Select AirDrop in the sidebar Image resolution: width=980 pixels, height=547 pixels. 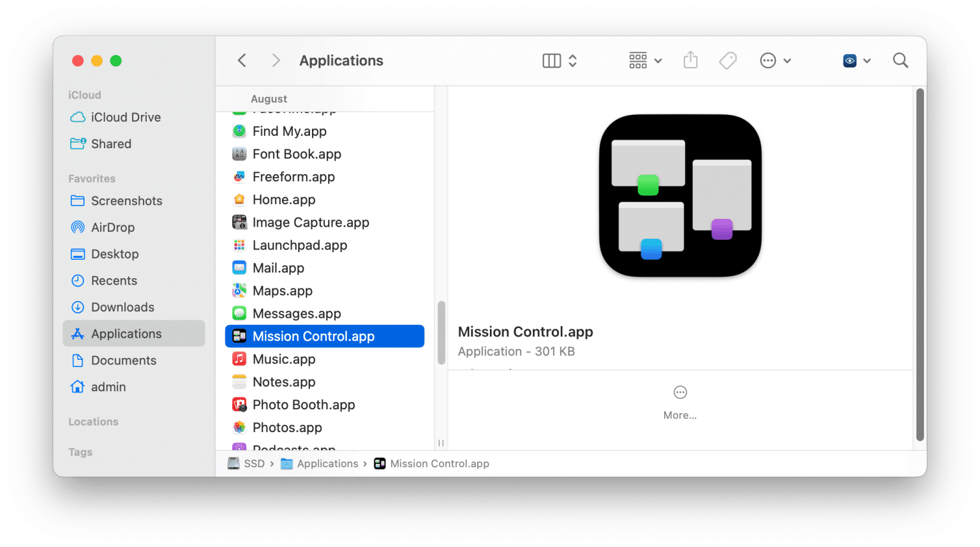[113, 227]
